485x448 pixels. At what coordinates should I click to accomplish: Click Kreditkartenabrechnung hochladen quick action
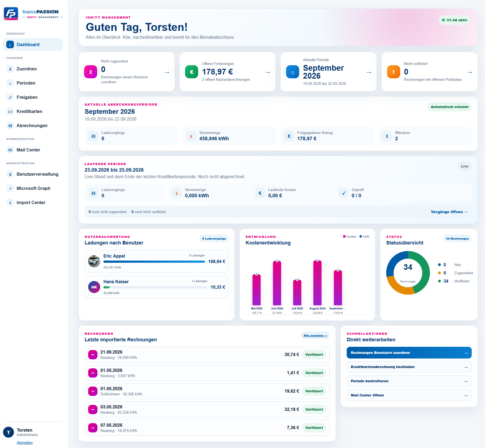[409, 367]
